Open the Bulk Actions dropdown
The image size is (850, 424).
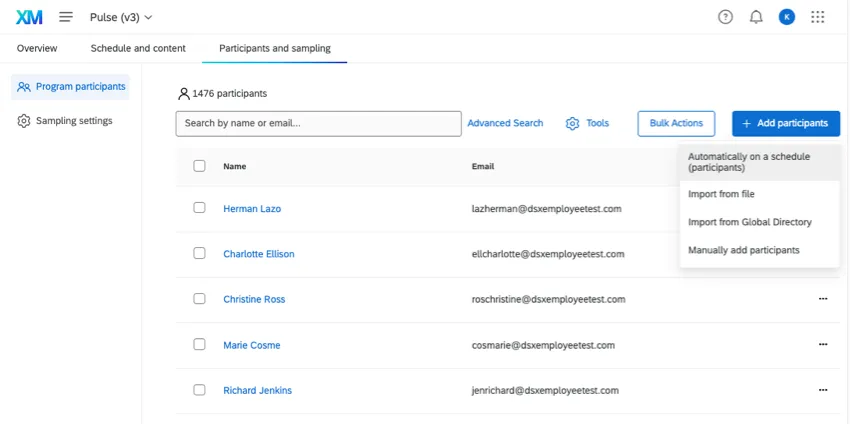coord(676,123)
